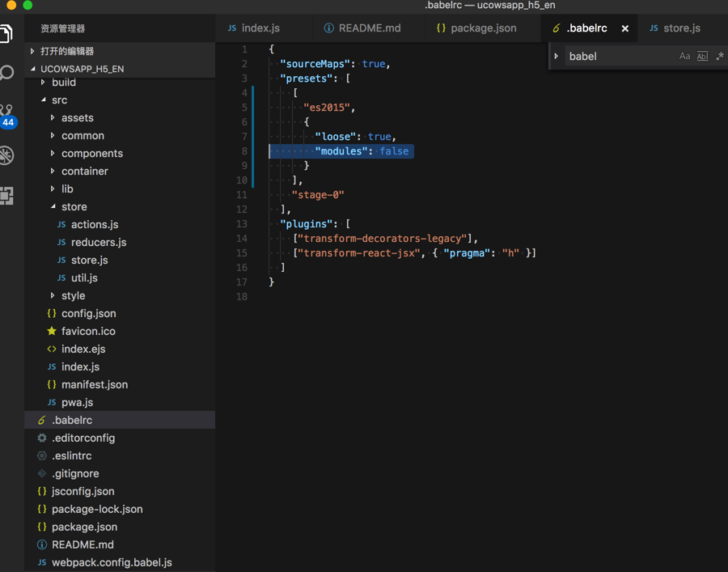Screen dimensions: 728x572
Task: Open the Search view in activity bar
Action: coord(6,74)
